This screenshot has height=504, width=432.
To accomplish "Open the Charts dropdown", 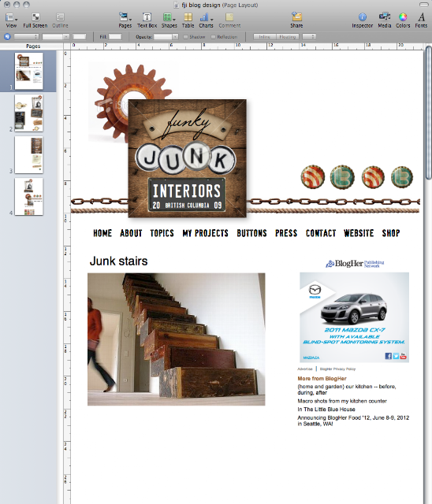I will click(x=206, y=20).
